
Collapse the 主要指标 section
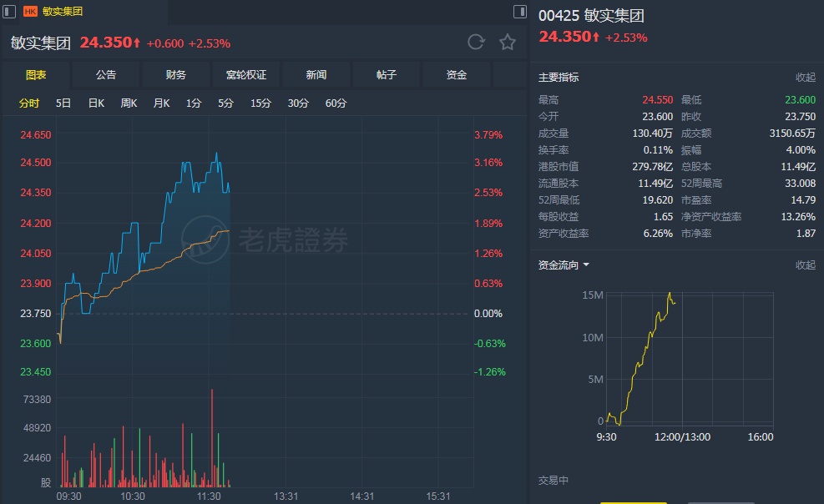tap(805, 78)
